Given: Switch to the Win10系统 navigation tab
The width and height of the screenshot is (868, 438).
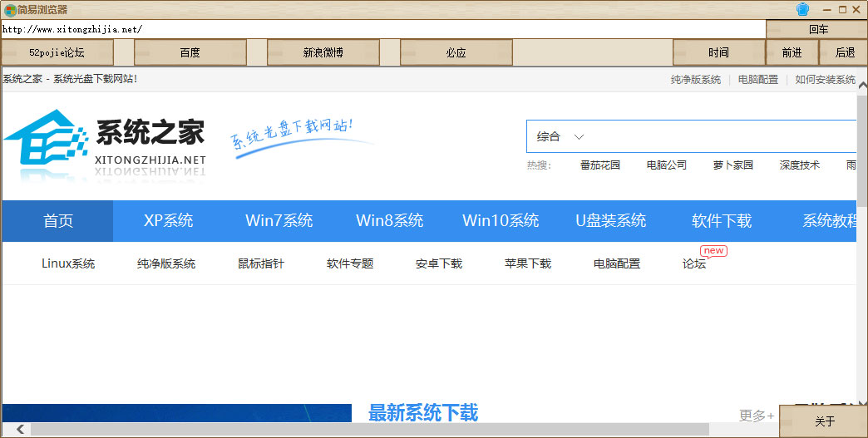Looking at the screenshot, I should [x=501, y=221].
